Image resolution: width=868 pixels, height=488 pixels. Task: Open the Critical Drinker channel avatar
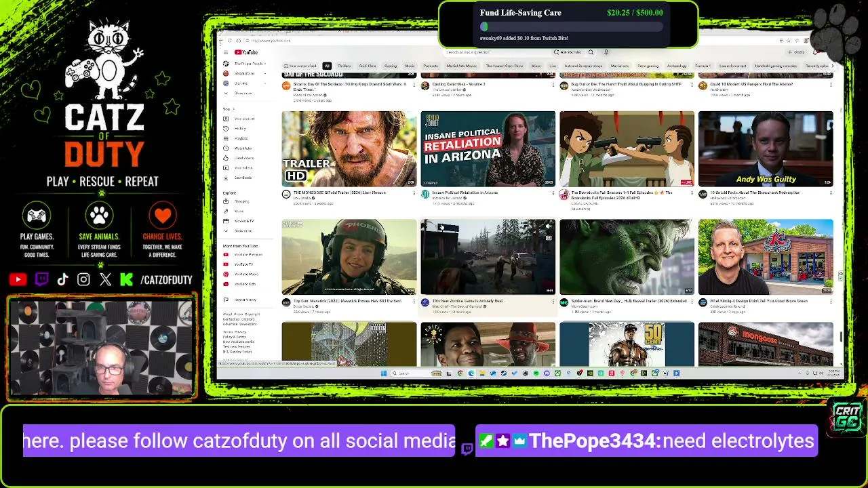coord(425,86)
